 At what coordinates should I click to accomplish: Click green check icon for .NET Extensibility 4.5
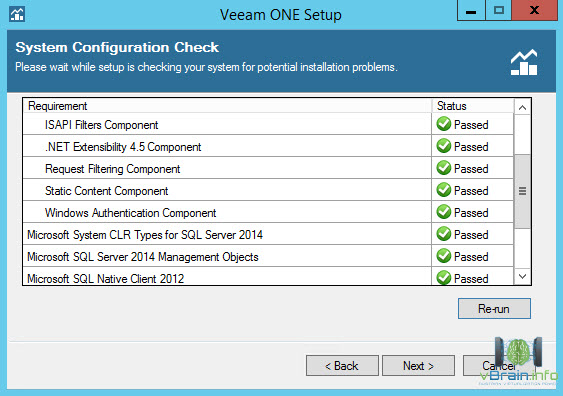tap(444, 146)
